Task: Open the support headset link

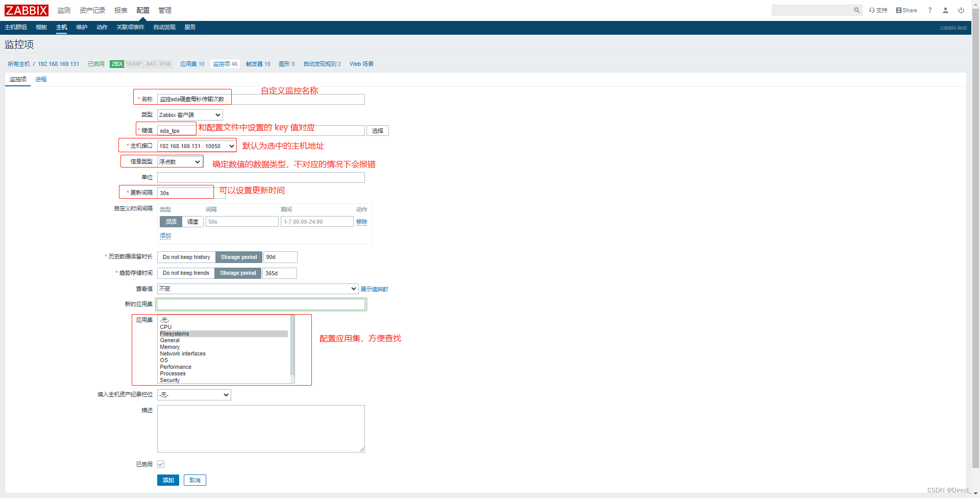Action: coord(878,10)
